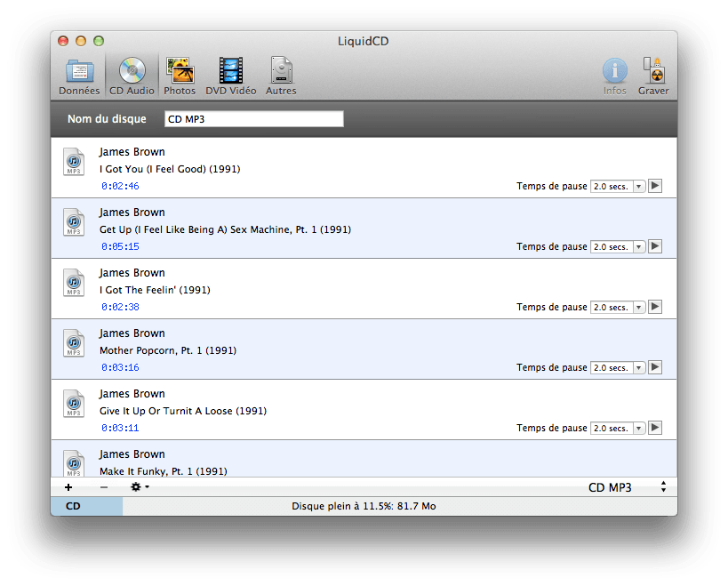The height and width of the screenshot is (586, 728).
Task: Click Graver to burn the disc
Action: coord(653,75)
